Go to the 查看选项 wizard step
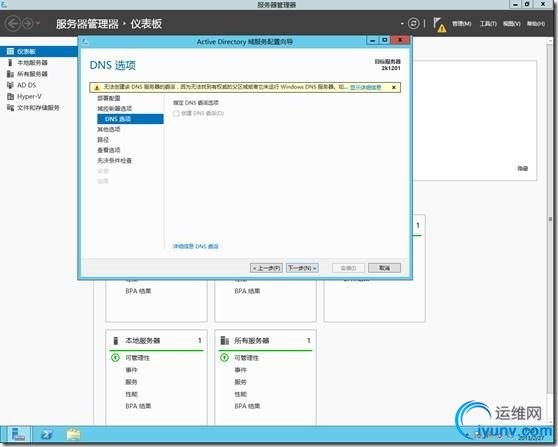The height and width of the screenshot is (447, 558). (x=109, y=150)
